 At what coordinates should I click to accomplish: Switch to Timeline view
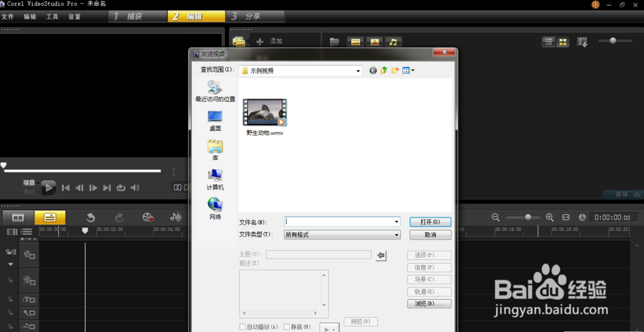coord(50,217)
